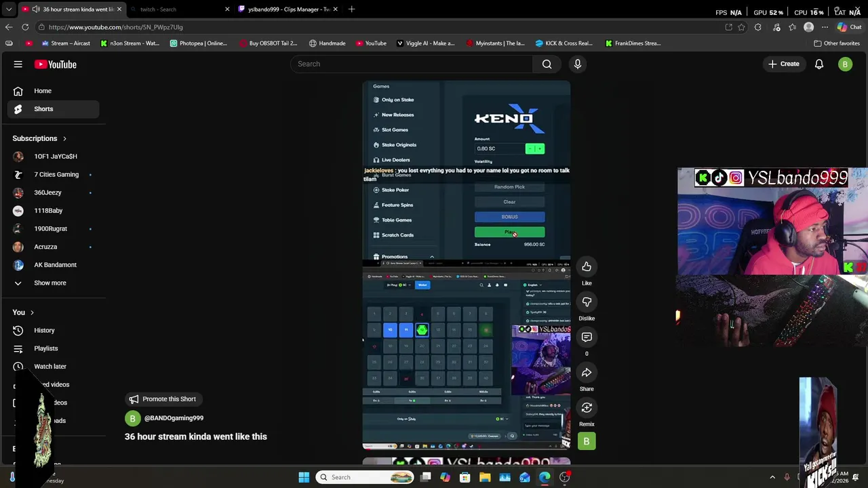Open KICK & Cross Real bookmark

(564, 43)
